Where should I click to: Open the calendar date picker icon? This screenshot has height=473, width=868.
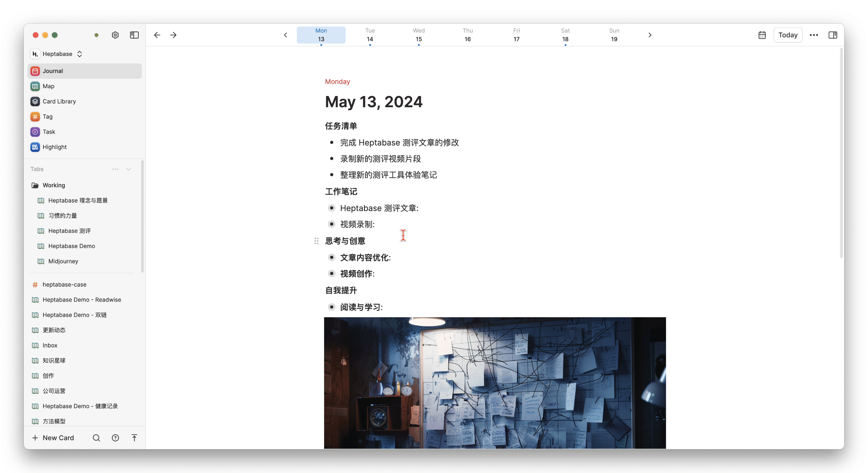[x=762, y=35]
